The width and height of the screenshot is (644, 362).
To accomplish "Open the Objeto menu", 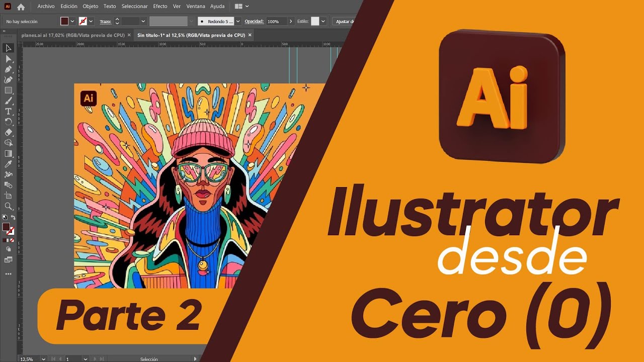I will point(91,7).
